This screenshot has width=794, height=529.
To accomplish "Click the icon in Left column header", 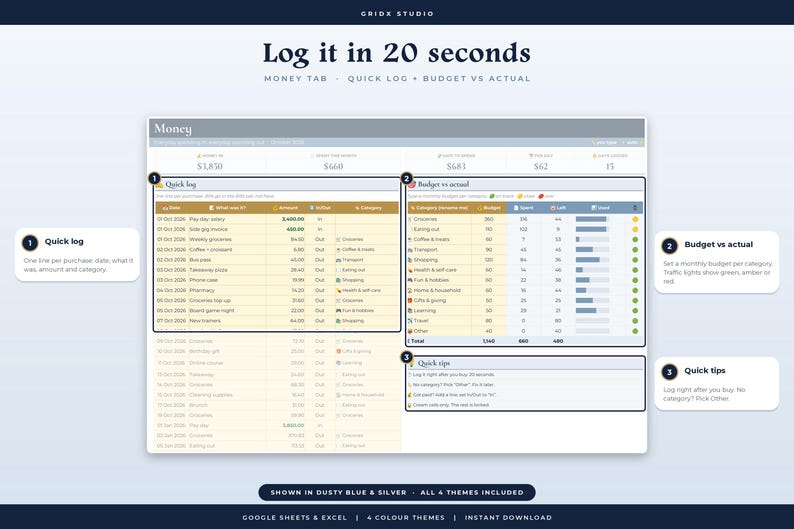I will (553, 208).
